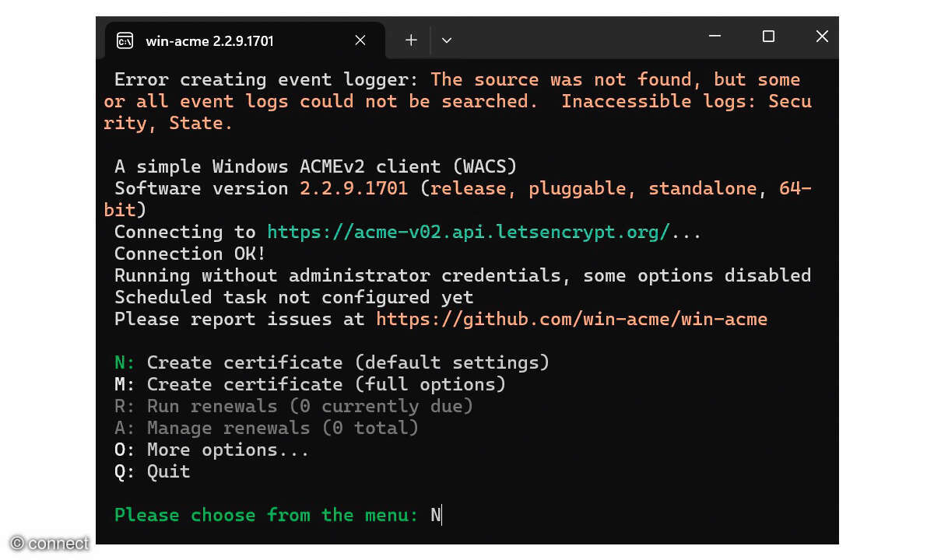
Task: Click the software version number 2.2.9.1701
Action: [353, 188]
